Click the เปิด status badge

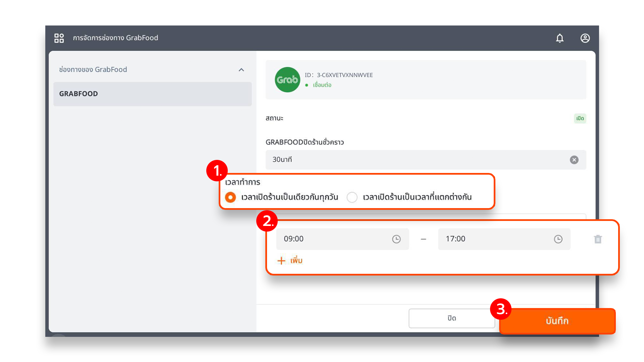point(580,118)
